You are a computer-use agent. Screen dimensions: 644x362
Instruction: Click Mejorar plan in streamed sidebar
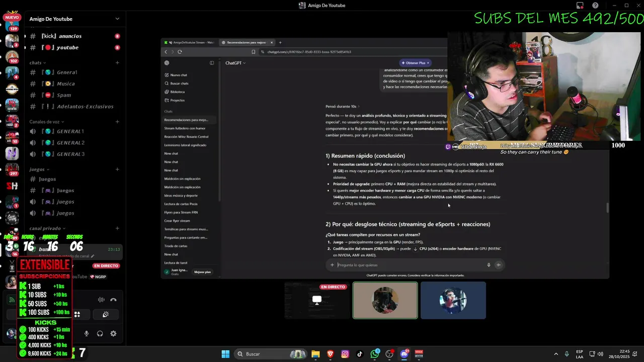pos(202,272)
